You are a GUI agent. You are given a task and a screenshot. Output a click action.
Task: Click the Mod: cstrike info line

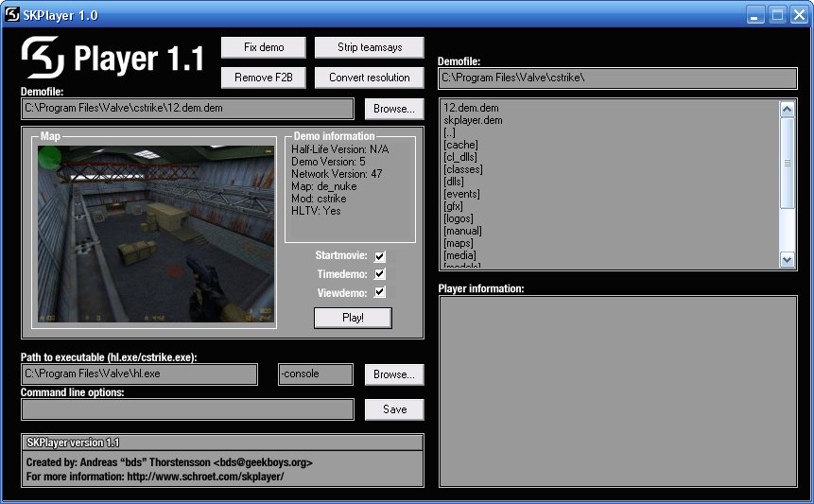[x=319, y=199]
